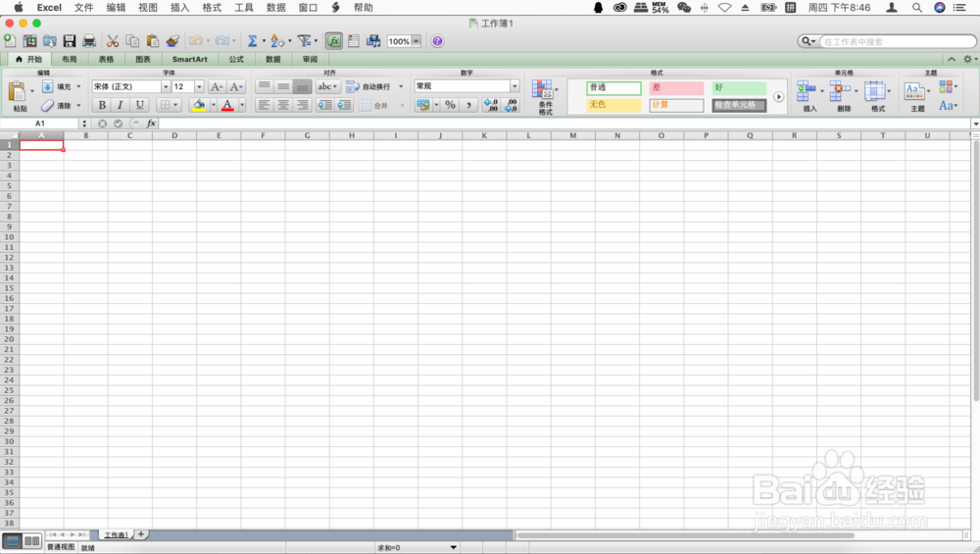
Task: Print with the printer icon
Action: (89, 40)
